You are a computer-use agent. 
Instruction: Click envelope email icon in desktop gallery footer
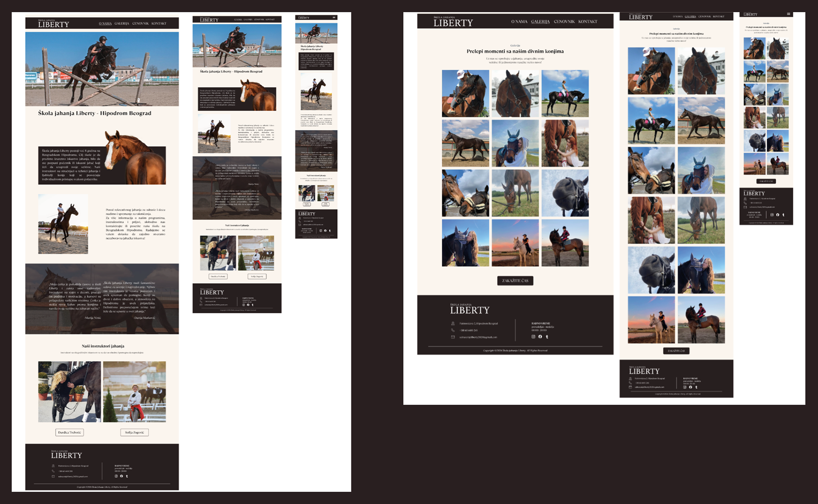(453, 337)
